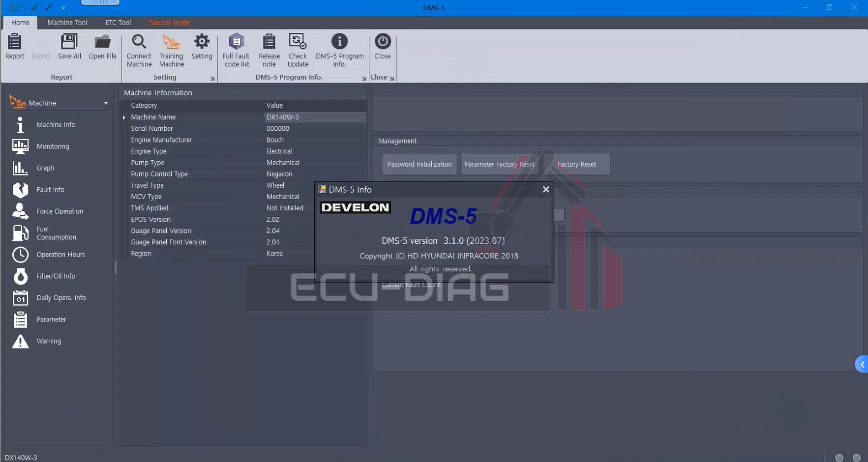Open the Release note
The image size is (868, 462).
point(269,51)
